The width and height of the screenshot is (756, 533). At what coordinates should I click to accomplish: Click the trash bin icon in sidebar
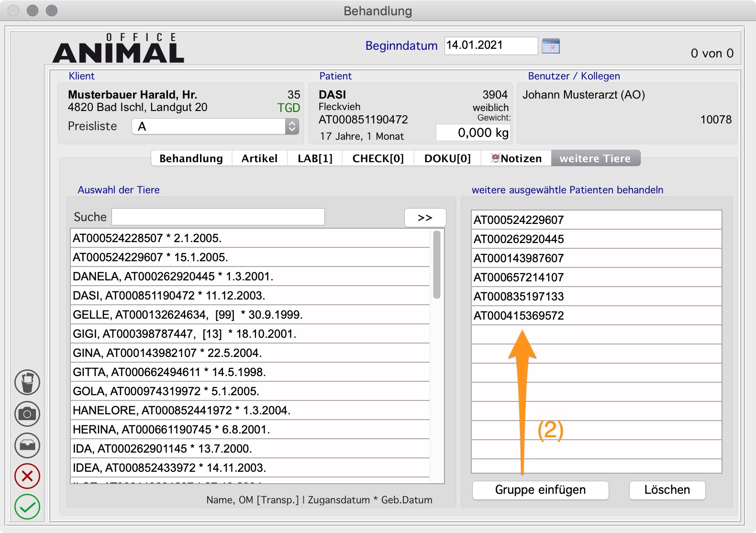[x=27, y=382]
